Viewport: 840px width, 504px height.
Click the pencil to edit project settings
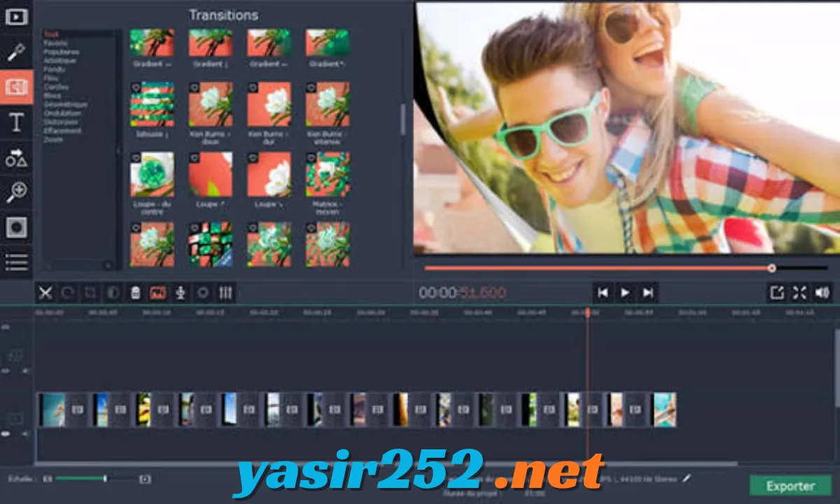tap(686, 479)
